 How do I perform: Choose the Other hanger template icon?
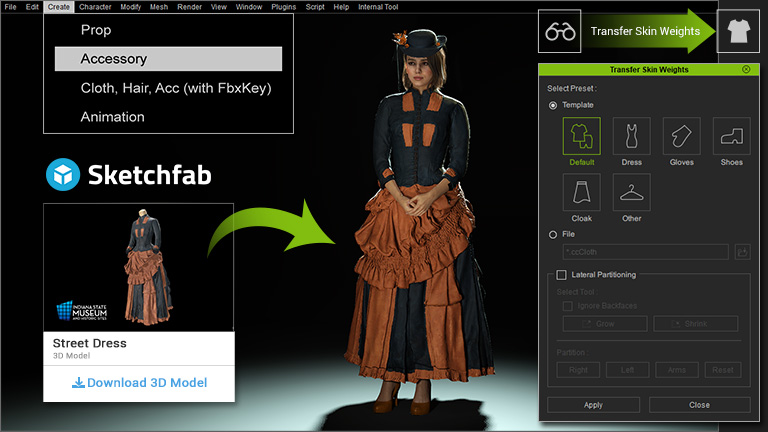coord(631,191)
